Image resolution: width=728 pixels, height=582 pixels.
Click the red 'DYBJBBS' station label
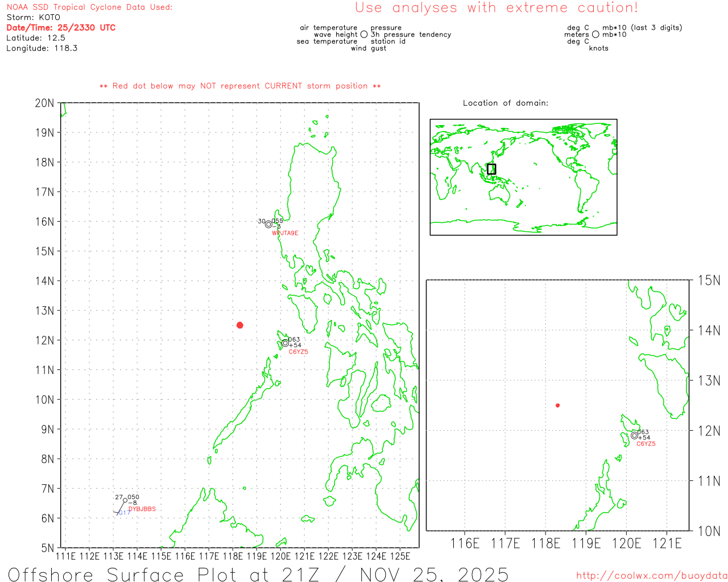[142, 509]
